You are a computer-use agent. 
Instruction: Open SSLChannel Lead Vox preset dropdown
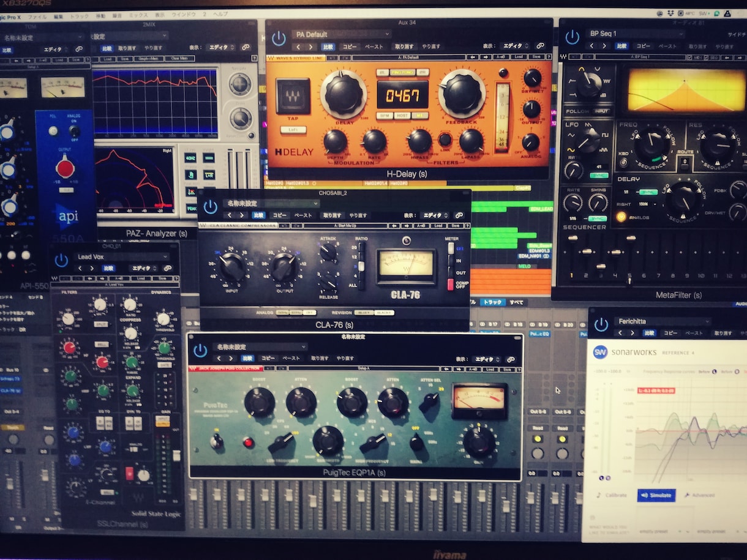[122, 256]
